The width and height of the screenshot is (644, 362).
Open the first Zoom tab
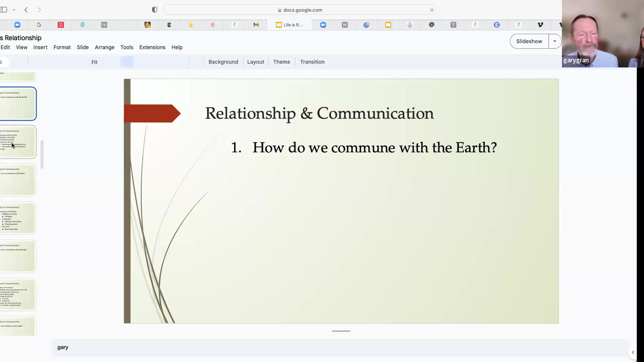(x=17, y=25)
